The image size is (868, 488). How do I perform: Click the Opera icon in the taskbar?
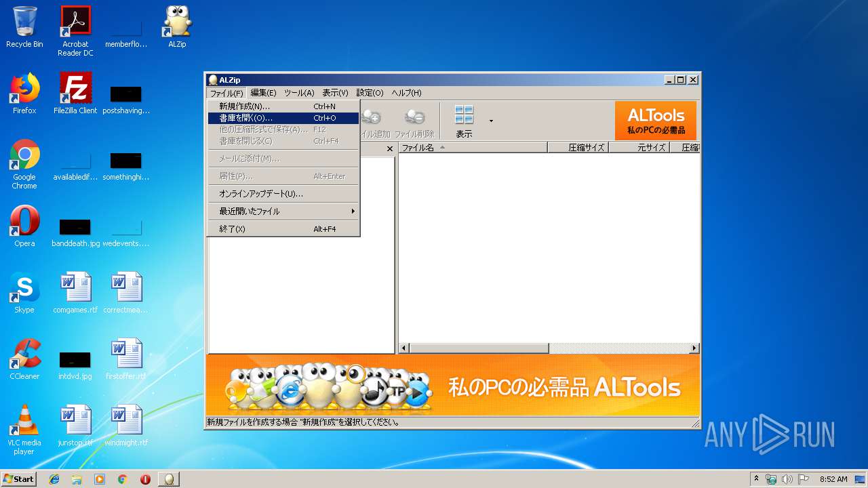click(x=145, y=479)
